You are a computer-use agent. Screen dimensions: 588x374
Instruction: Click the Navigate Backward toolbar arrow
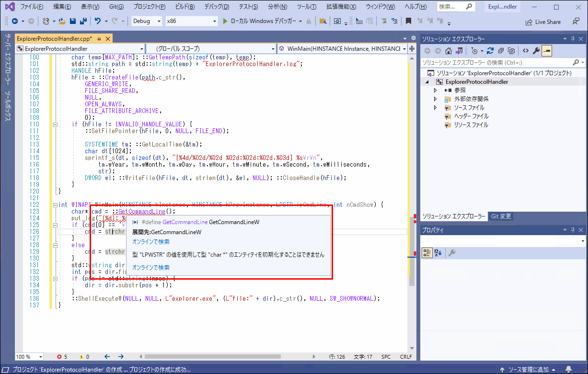14,21
